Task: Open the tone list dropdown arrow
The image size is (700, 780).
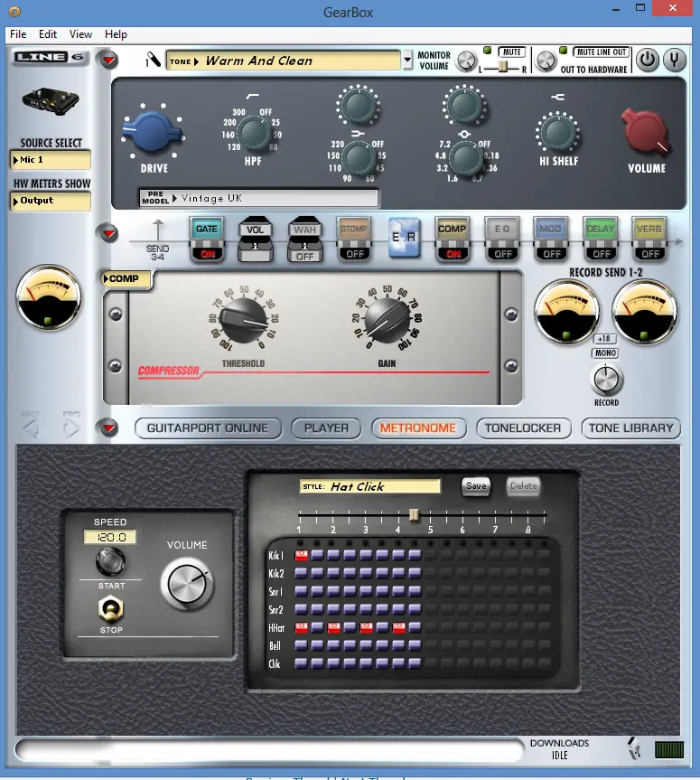Action: [x=407, y=61]
